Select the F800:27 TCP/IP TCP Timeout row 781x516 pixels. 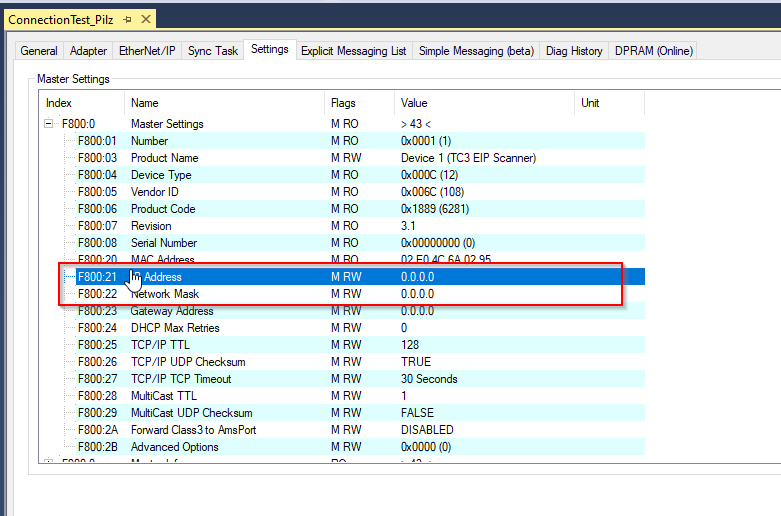tap(342, 379)
